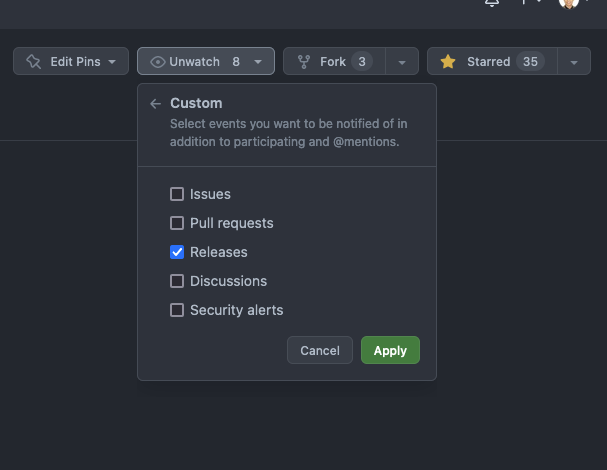This screenshot has height=470, width=607.
Task: Tick the Discussions checkbox
Action: (x=177, y=281)
